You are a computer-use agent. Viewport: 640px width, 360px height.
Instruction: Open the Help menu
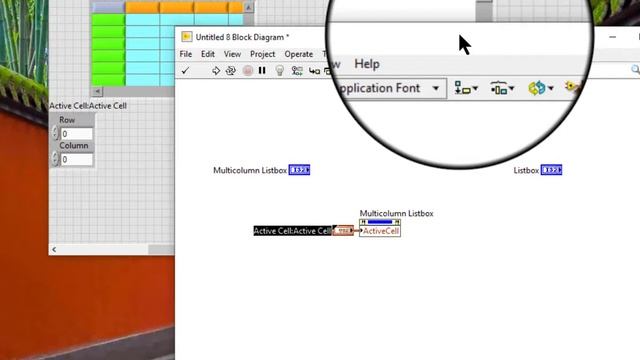pyautogui.click(x=367, y=64)
